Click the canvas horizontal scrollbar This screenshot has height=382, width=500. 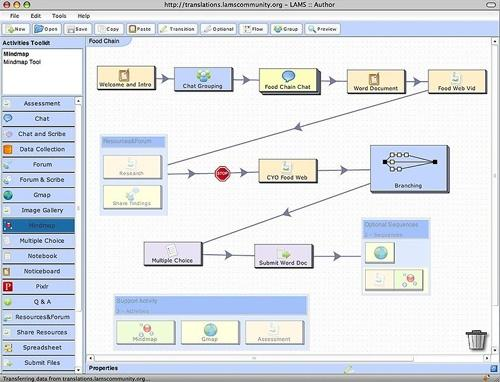(x=254, y=358)
